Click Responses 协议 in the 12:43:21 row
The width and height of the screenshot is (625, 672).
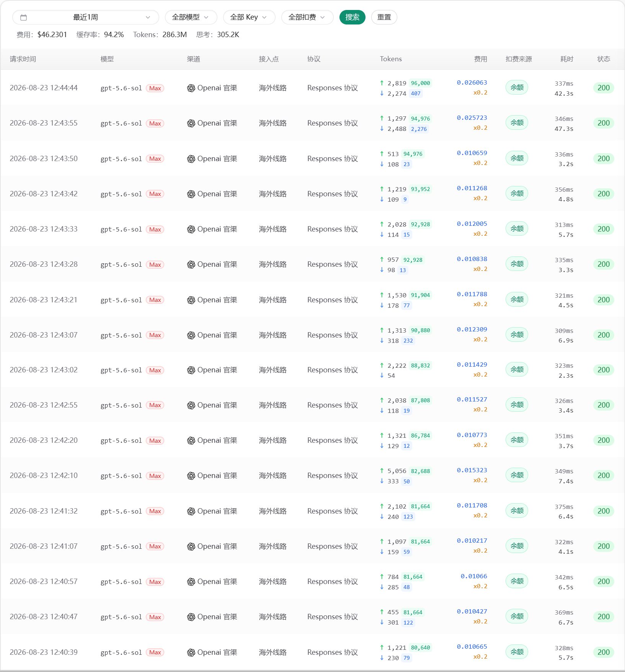[x=333, y=300]
